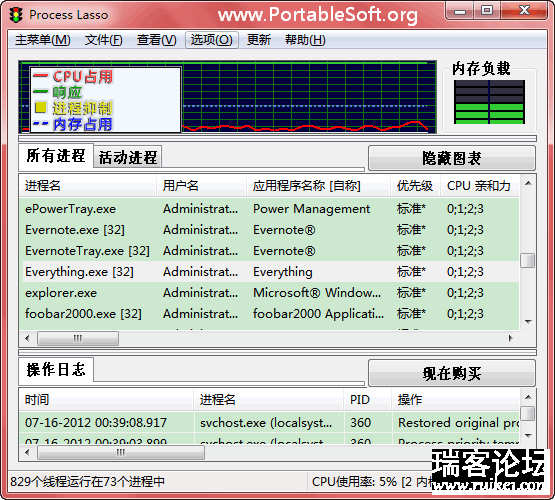The height and width of the screenshot is (500, 555).
Task: Select the foobar2000.exe [32] process row
Action: click(x=269, y=314)
